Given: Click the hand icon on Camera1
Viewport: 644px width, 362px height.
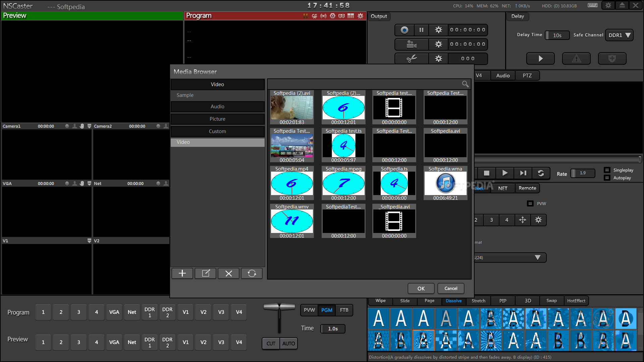Looking at the screenshot, I should (x=82, y=126).
